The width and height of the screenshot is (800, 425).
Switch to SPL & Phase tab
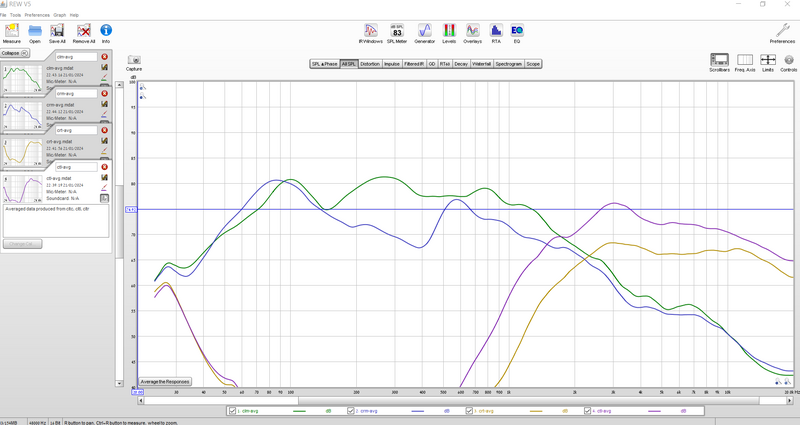(325, 64)
